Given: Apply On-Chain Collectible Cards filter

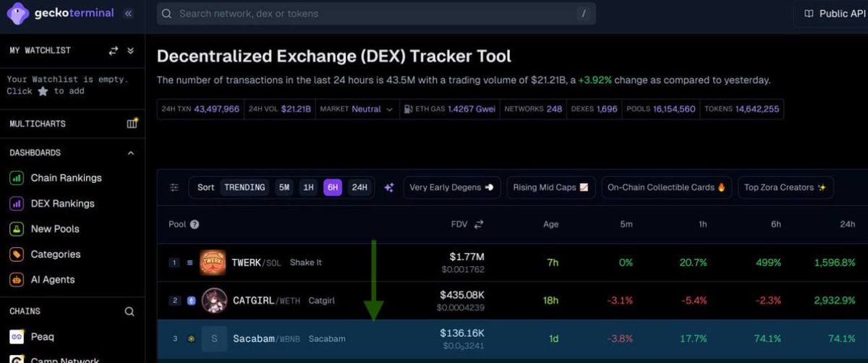Looking at the screenshot, I should [666, 187].
